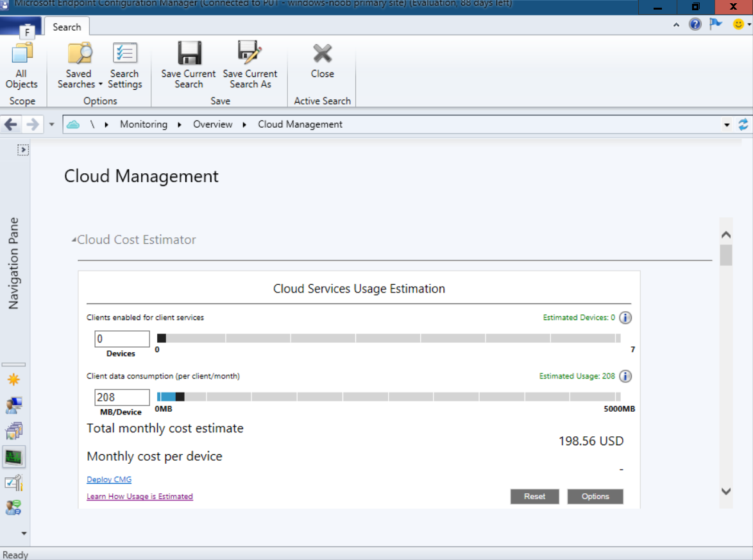Viewport: 753px width, 560px height.
Task: Click the Monitoring breadcrumb
Action: point(144,124)
